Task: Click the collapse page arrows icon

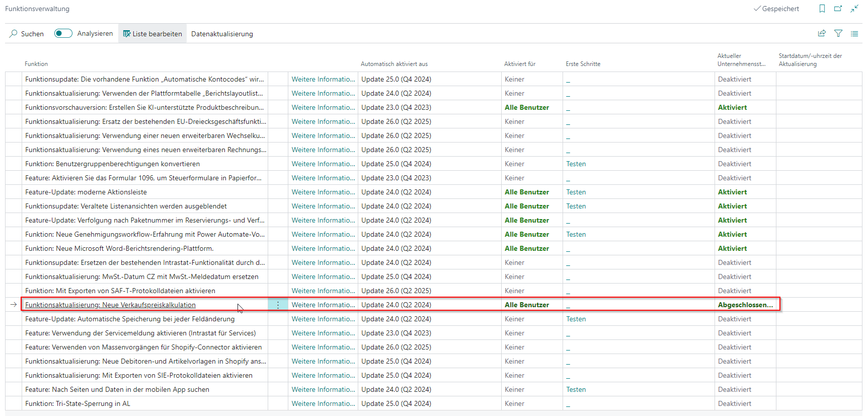Action: [854, 9]
